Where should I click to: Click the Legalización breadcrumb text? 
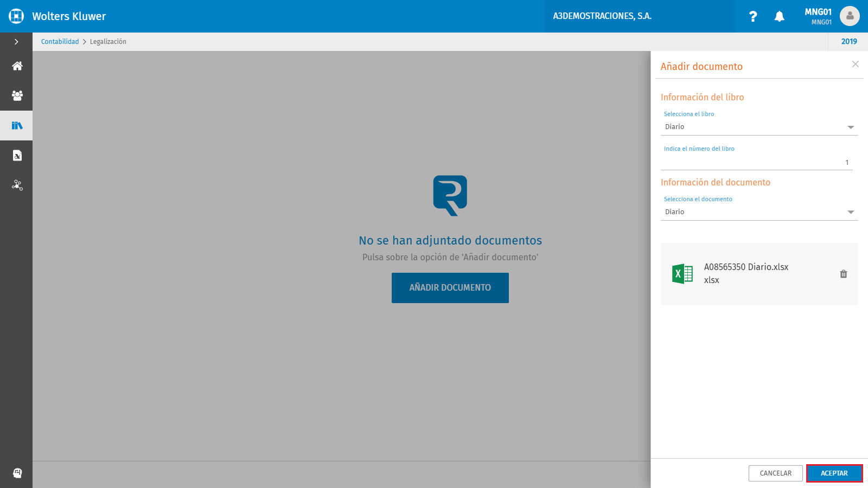108,42
